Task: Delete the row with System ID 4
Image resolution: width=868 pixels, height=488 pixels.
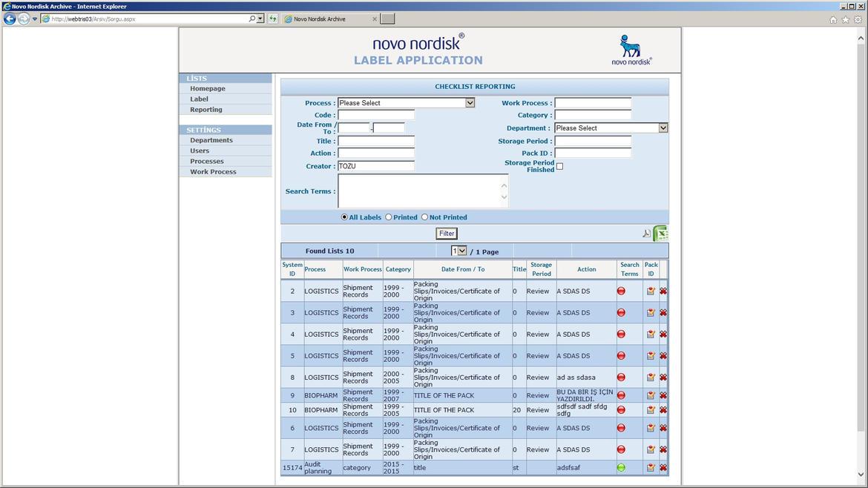Action: [663, 334]
